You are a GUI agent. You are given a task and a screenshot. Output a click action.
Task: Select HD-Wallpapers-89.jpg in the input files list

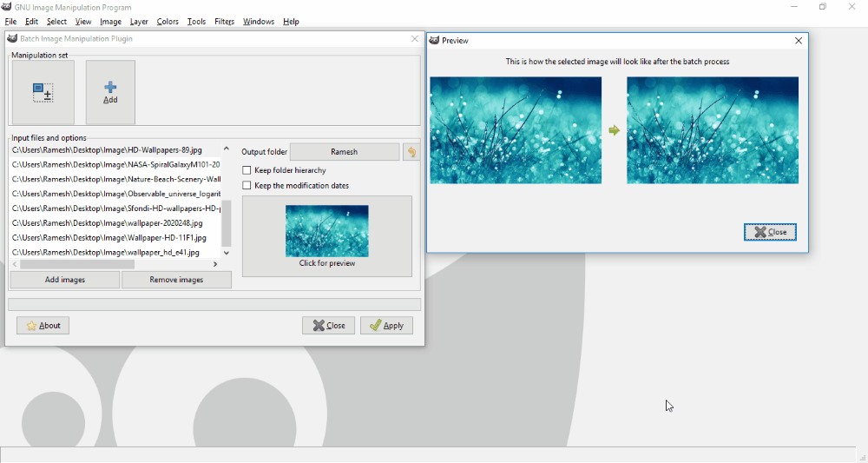tap(115, 150)
